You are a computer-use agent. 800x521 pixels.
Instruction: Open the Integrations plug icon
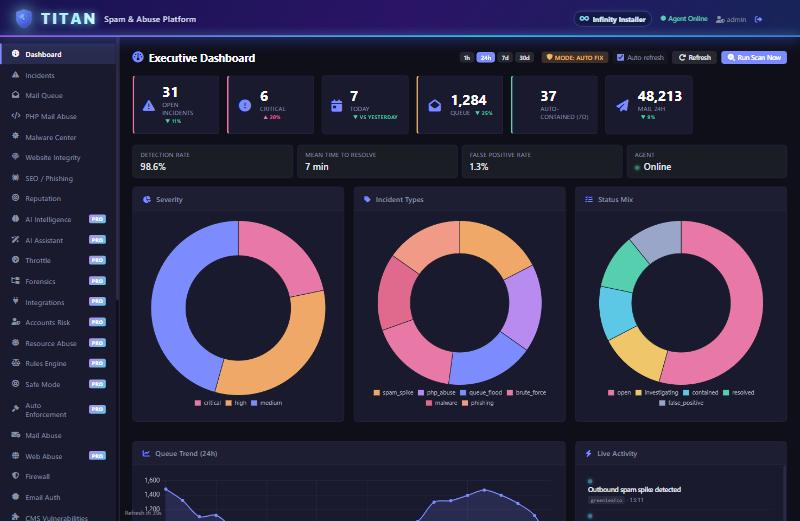click(x=15, y=302)
